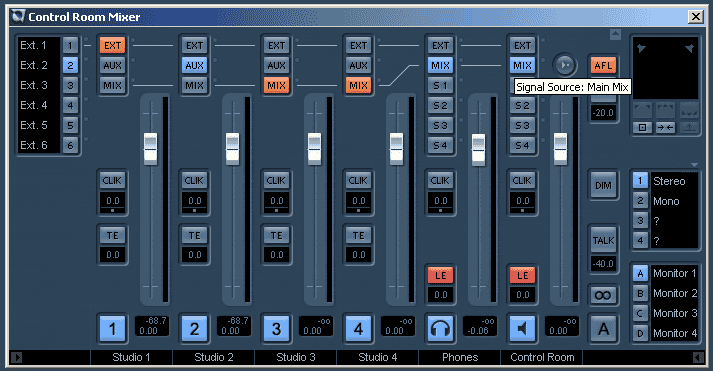Viewport: 713px width, 371px height.
Task: Select external input 4 button
Action: [70, 105]
